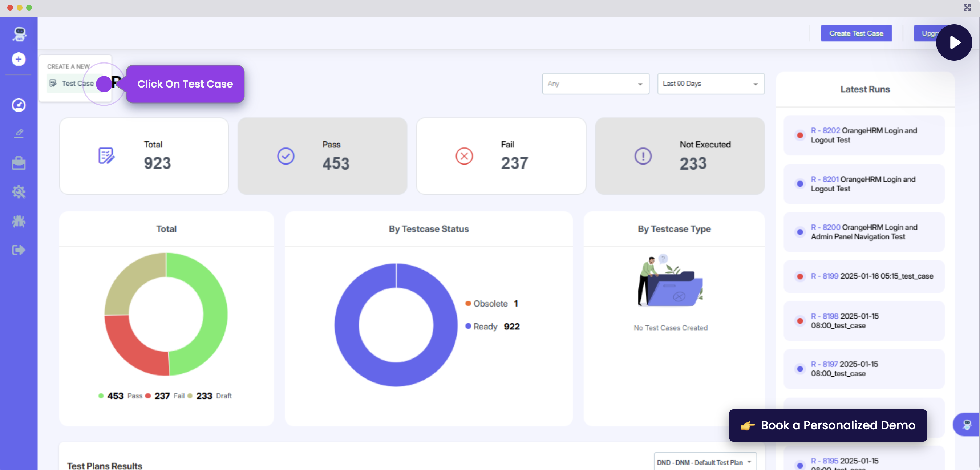Click the logout arrow sidebar icon
The height and width of the screenshot is (470, 980).
click(x=18, y=250)
